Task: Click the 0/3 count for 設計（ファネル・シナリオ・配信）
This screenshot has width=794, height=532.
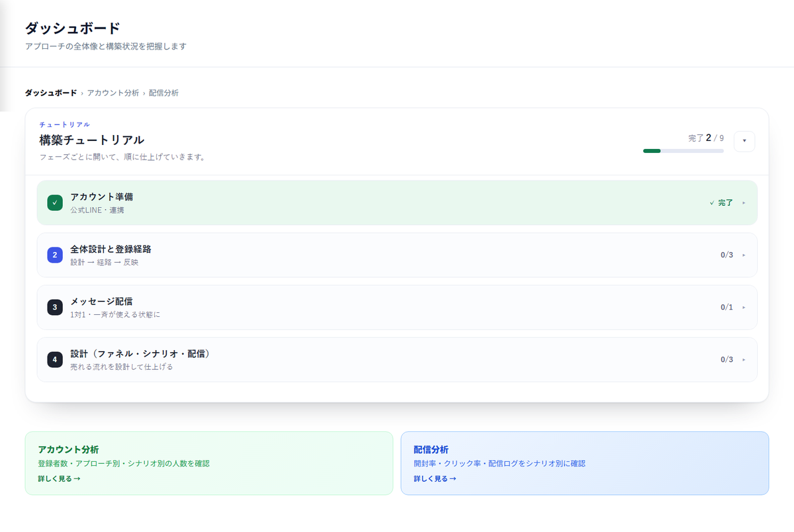Action: point(727,359)
